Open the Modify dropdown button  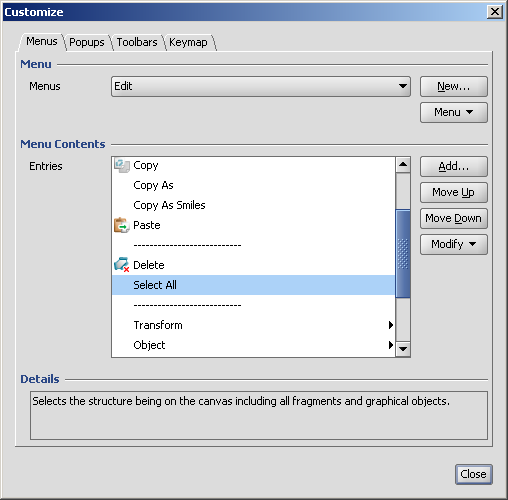click(x=454, y=244)
